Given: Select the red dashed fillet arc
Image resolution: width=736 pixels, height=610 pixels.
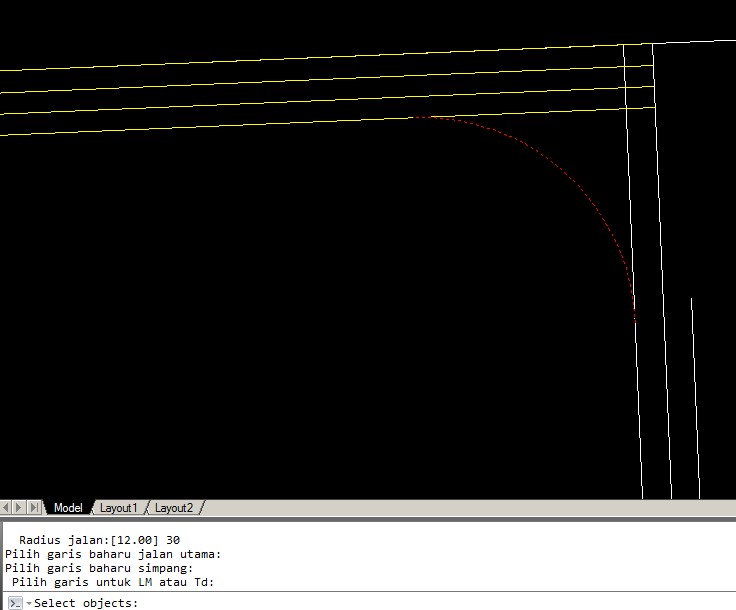Looking at the screenshot, I should [x=577, y=184].
